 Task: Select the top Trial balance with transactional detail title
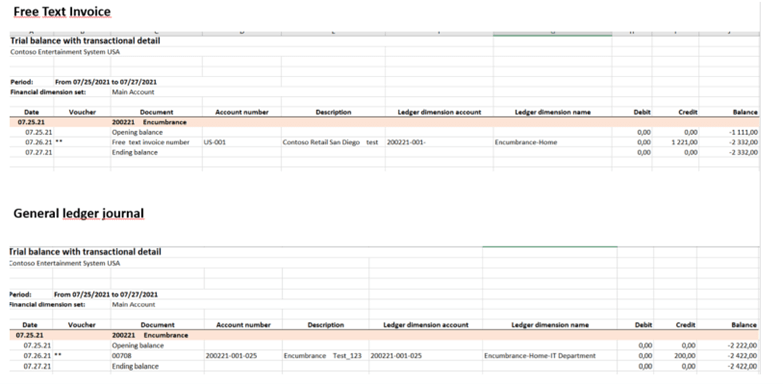pyautogui.click(x=85, y=41)
